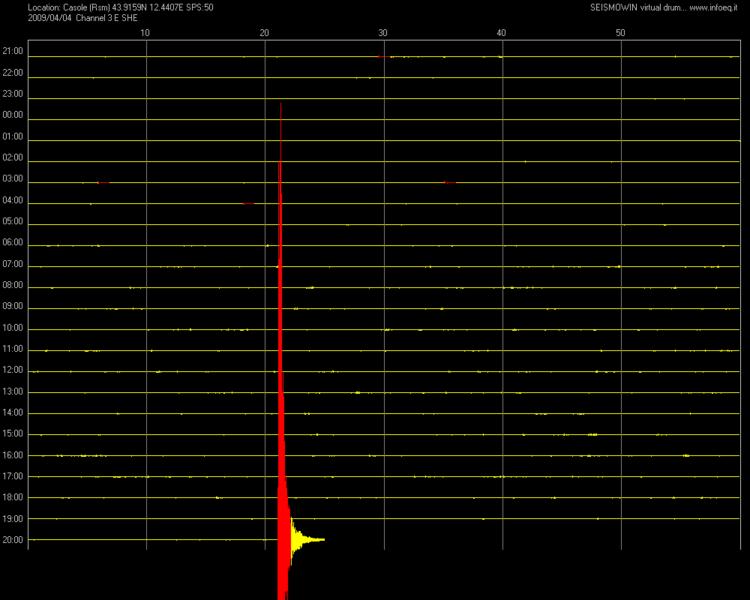Click the yellow aftershock coda on 20:00 trace
The image size is (750, 600).
point(303,540)
